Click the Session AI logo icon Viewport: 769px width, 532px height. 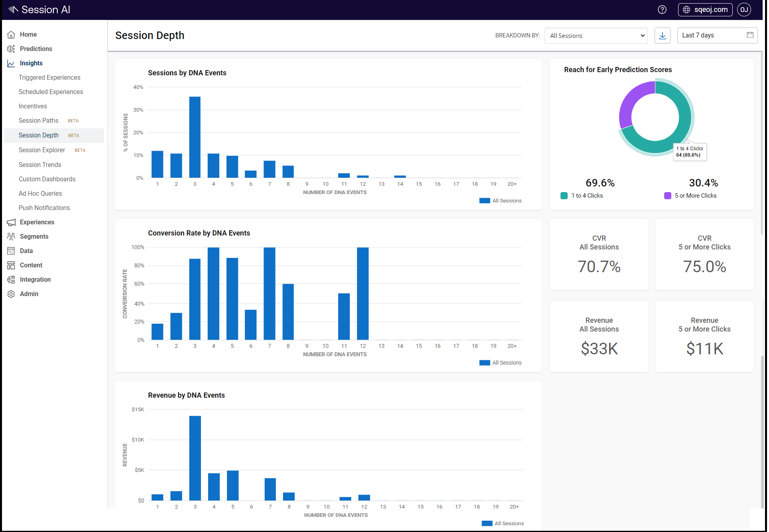point(13,10)
